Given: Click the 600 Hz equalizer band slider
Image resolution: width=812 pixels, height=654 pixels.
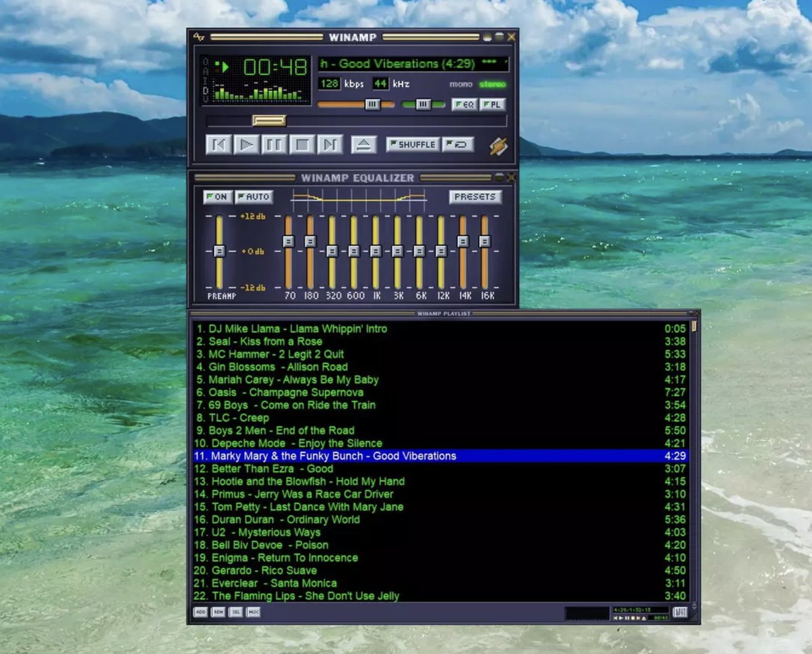Looking at the screenshot, I should click(354, 251).
